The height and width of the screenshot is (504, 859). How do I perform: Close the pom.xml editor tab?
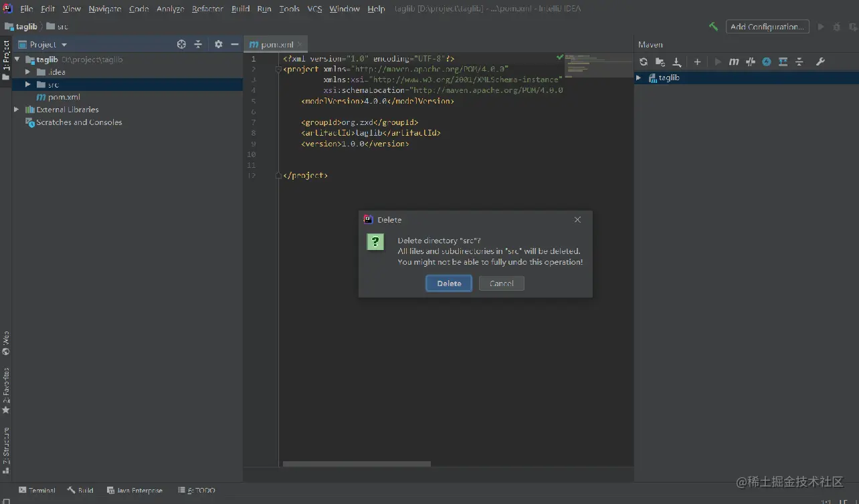click(300, 44)
